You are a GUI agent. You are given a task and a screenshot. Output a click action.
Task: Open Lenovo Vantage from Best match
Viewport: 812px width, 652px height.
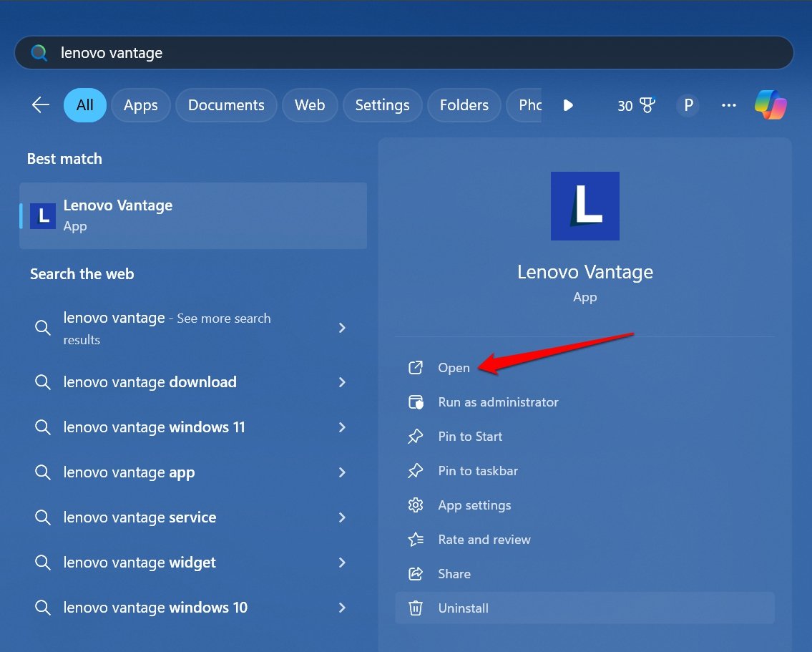coord(118,215)
